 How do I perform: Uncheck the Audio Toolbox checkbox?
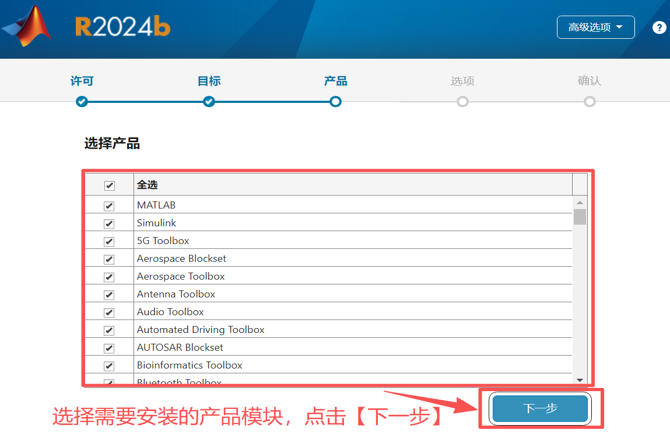(109, 312)
